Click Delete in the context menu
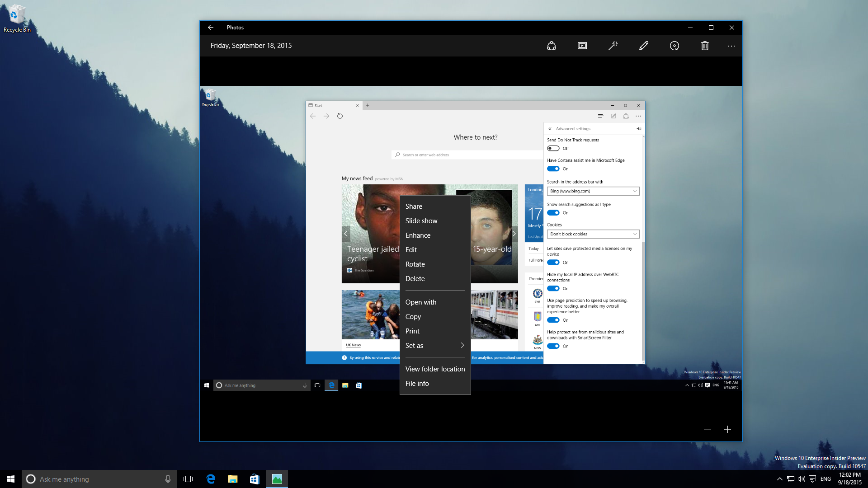This screenshot has height=488, width=868. (435, 279)
